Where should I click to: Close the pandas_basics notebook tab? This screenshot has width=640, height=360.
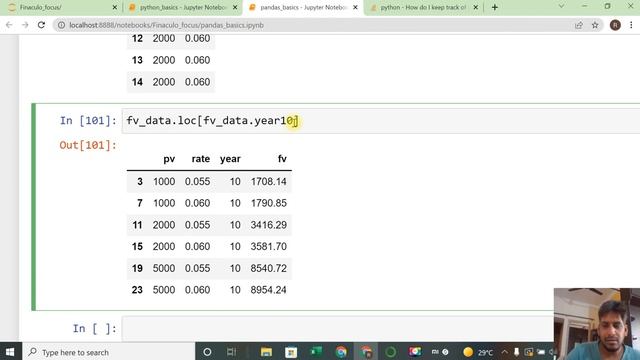(356, 7)
